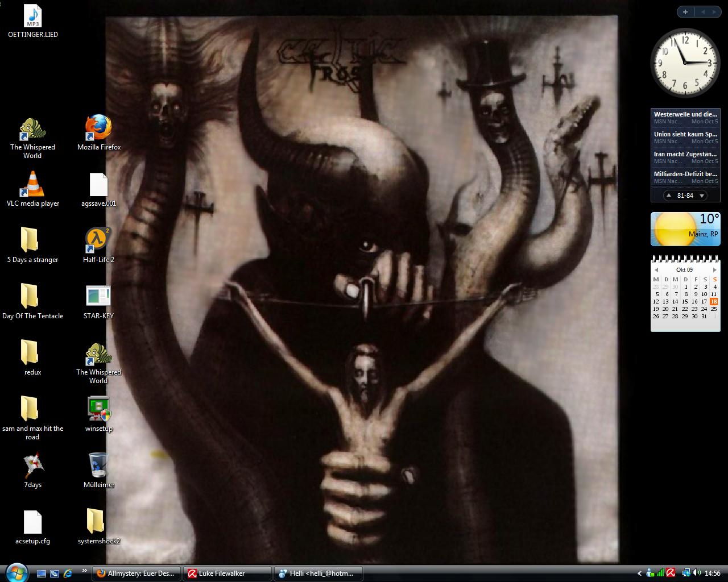Open the 7days game icon

point(32,465)
